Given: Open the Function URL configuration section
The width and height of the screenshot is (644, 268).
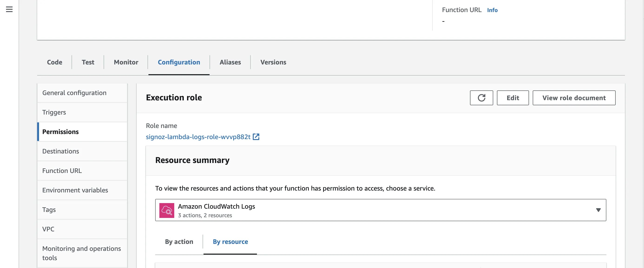Looking at the screenshot, I should coord(62,170).
